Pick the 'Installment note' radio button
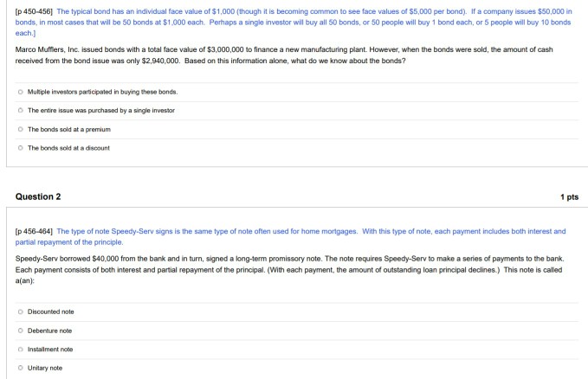This screenshot has width=588, height=379. [x=20, y=349]
